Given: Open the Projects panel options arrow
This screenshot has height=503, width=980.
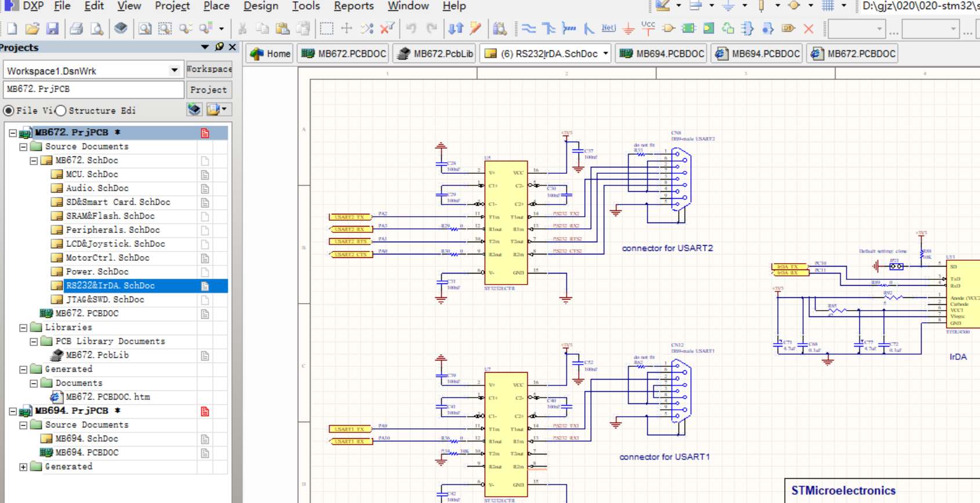Looking at the screenshot, I should point(205,47).
